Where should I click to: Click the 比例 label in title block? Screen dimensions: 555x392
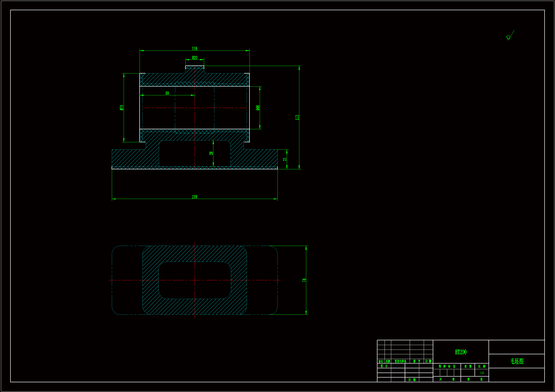482,366
